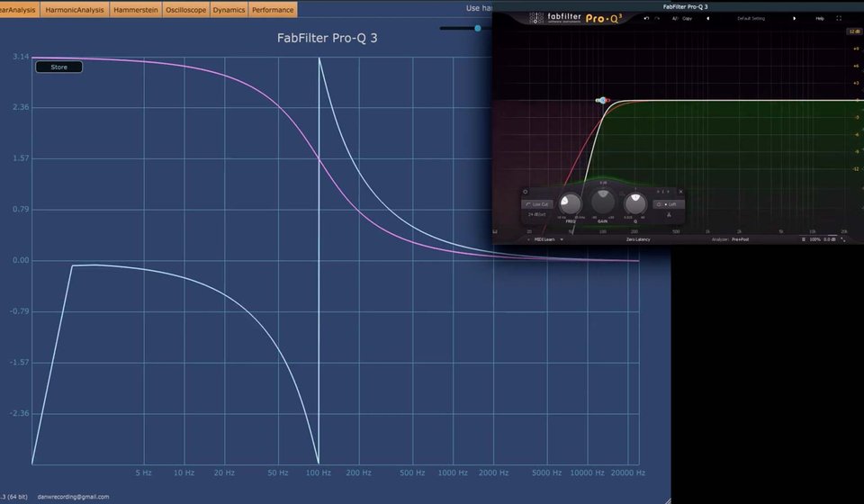The width and height of the screenshot is (864, 504).
Task: Click the 100% output scale value
Action: click(x=815, y=239)
